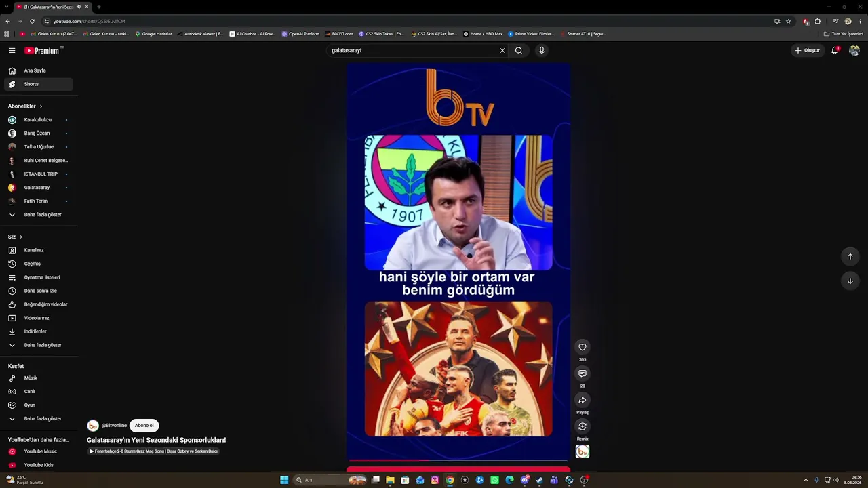Select Shorts in the sidebar
Screen dimensions: 868x488
click(39, 84)
